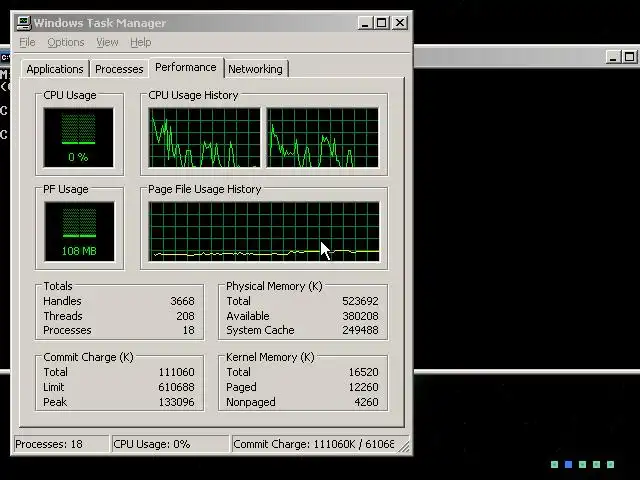Click the Task Manager title bar icon
Viewport: 640px width, 480px height.
23,23
